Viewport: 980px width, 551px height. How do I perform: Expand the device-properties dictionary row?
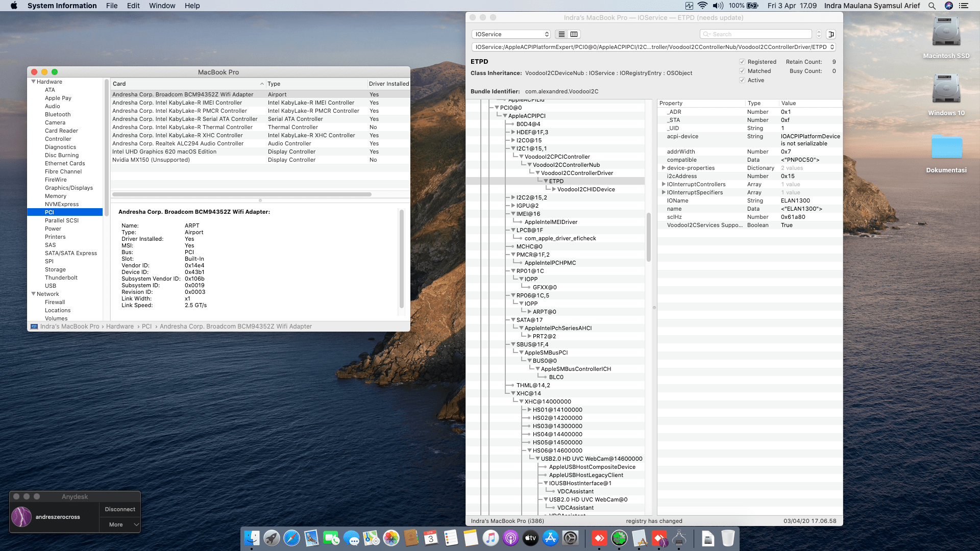tap(663, 168)
